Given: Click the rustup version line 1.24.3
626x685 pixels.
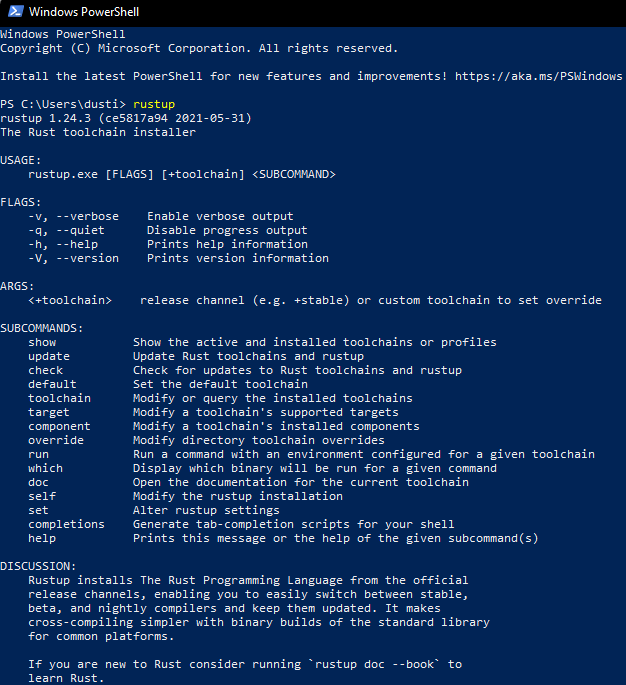Looking at the screenshot, I should pos(126,118).
